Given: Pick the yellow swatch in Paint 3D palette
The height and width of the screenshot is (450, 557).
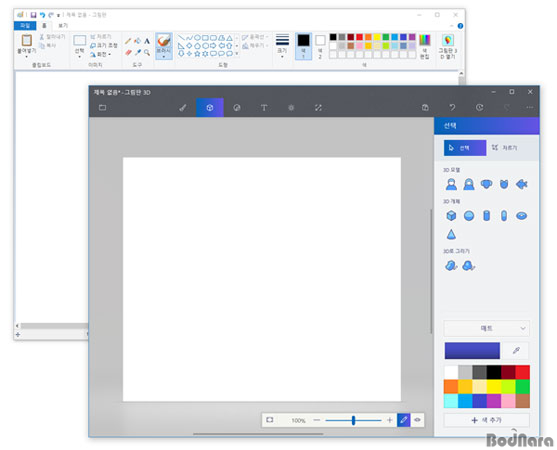Looking at the screenshot, I should pos(493,386).
